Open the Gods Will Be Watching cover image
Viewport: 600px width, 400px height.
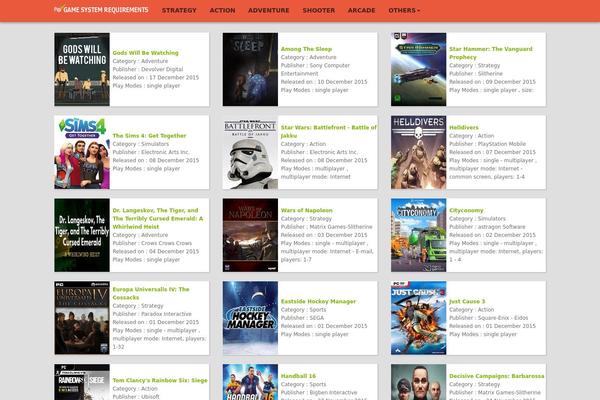click(82, 69)
